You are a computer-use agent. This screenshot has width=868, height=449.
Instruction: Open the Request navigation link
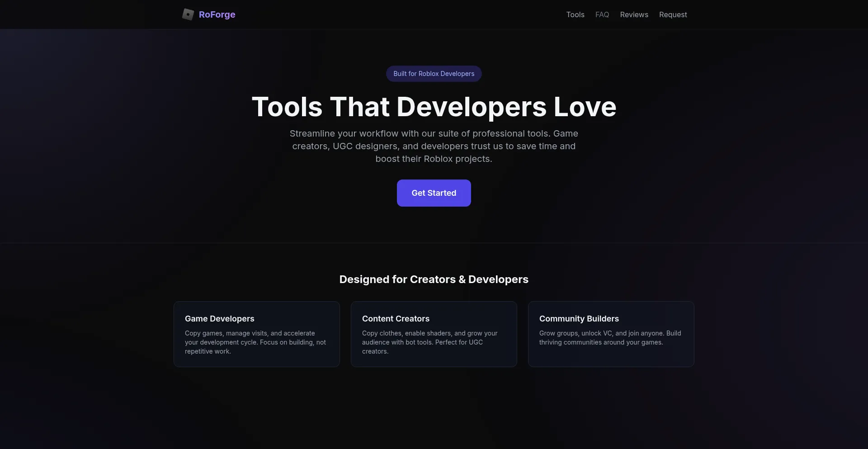pos(673,14)
